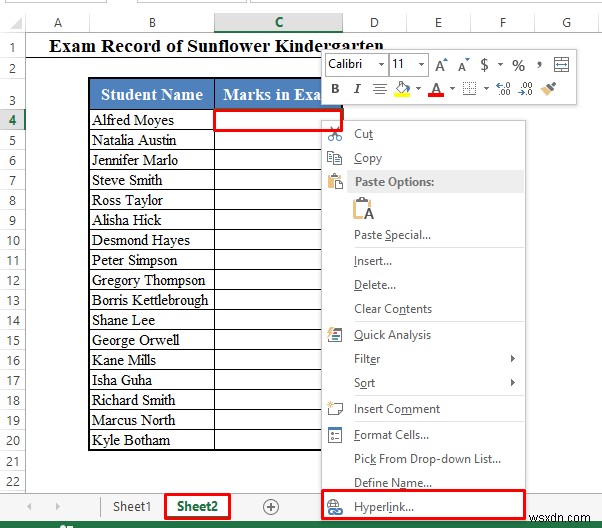Choose Delete... in the context menu

coord(423,285)
